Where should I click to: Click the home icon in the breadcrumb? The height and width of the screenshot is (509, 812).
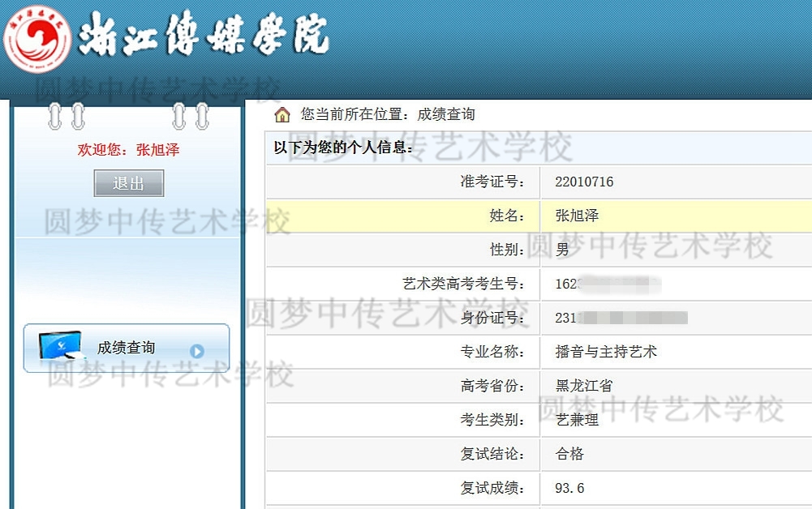coord(282,114)
